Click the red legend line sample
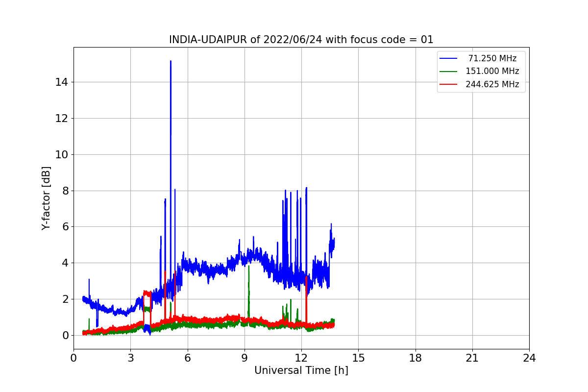The width and height of the screenshot is (588, 392). (449, 84)
